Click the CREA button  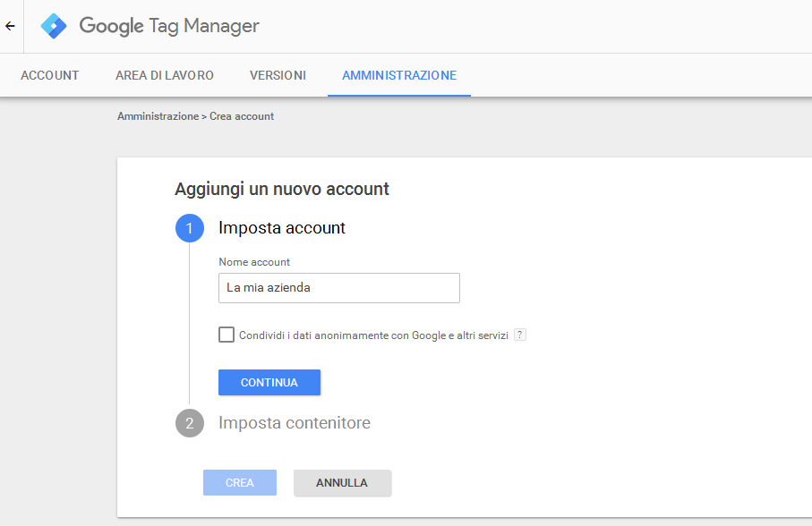click(x=240, y=482)
